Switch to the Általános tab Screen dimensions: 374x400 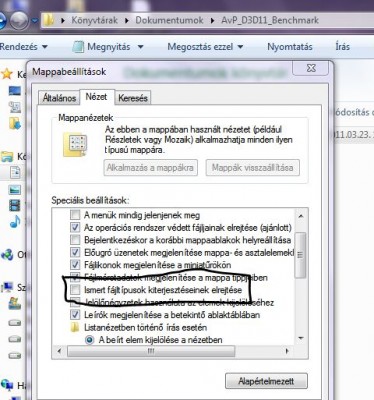tap(59, 98)
